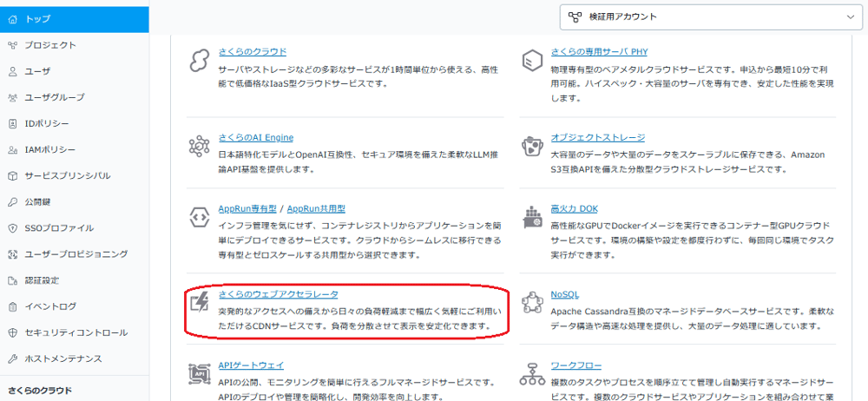Click the 高火力 DOK container icon
The width and height of the screenshot is (868, 401).
click(531, 217)
